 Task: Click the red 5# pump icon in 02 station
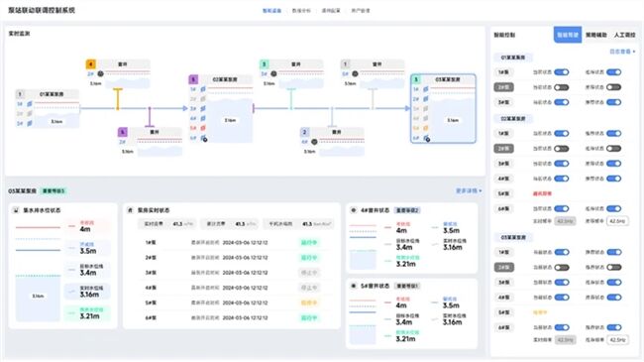(x=203, y=128)
